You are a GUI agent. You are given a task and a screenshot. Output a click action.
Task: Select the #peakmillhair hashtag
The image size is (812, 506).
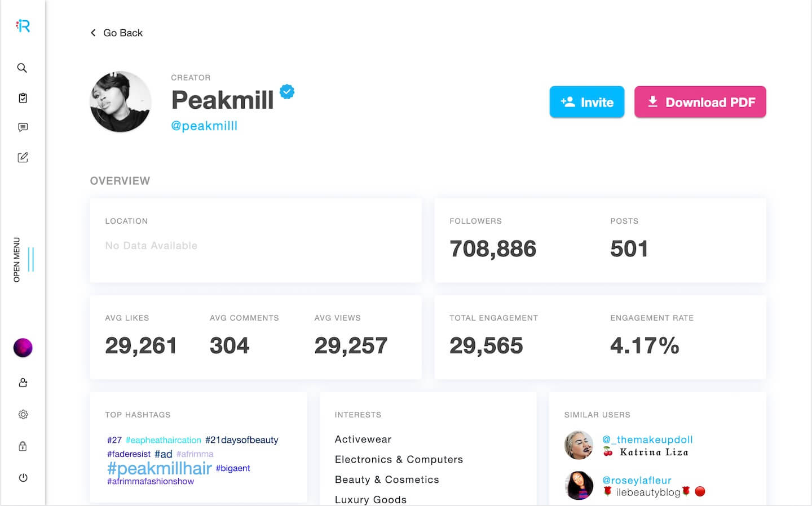coord(160,468)
